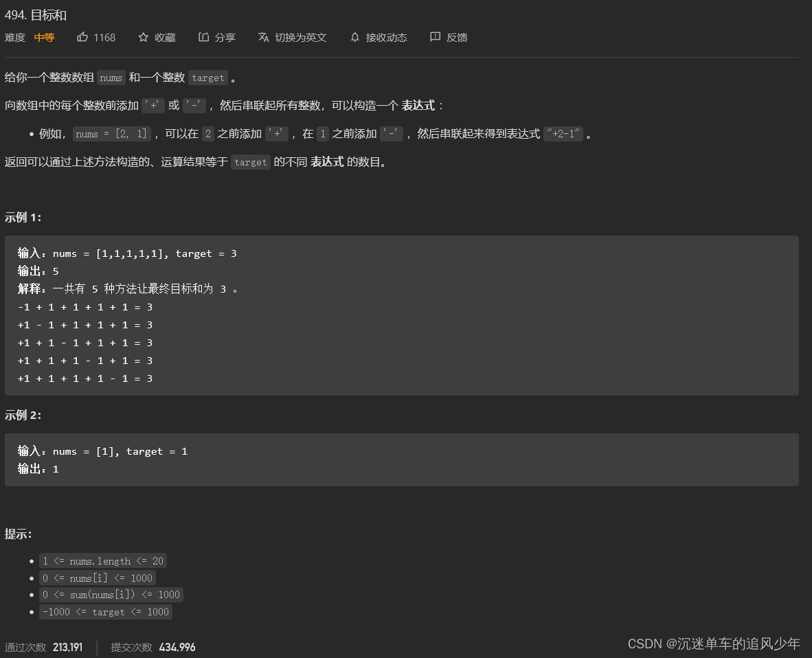Screen dimensions: 812x658
Task: Click the star favorite icon
Action: (143, 37)
